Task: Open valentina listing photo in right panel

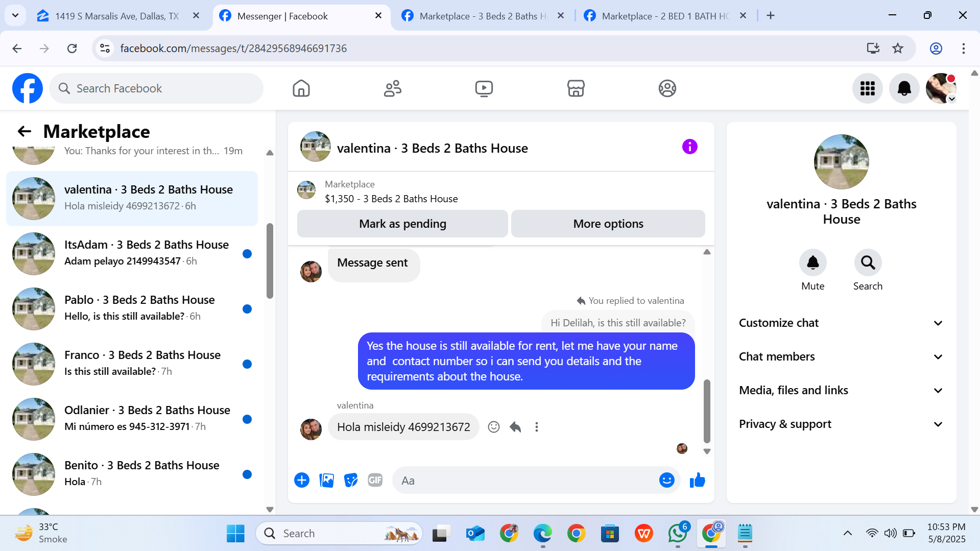Action: [841, 162]
